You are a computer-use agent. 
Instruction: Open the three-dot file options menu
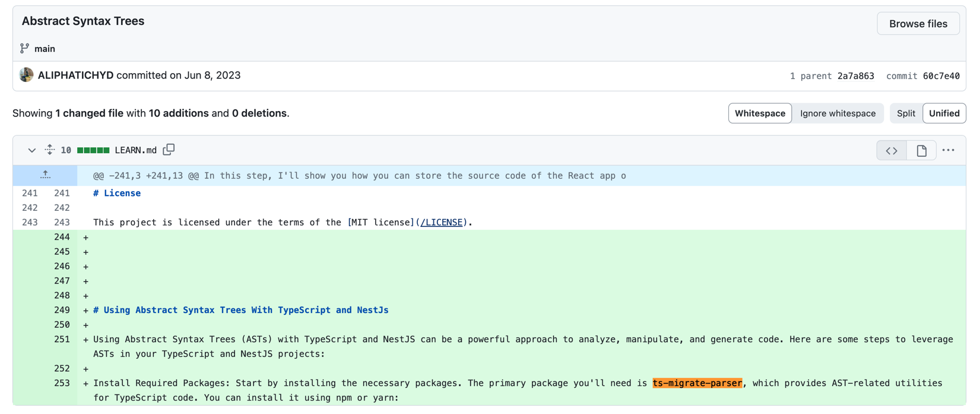point(948,150)
